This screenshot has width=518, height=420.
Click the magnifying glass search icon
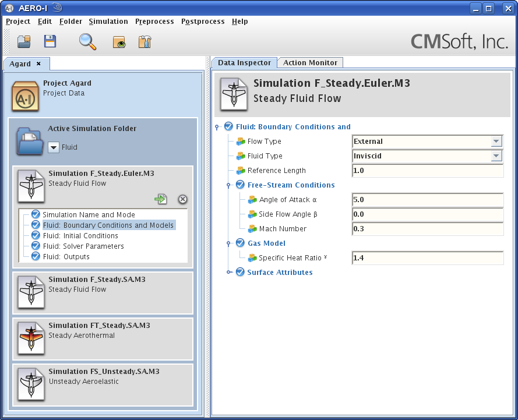point(87,42)
